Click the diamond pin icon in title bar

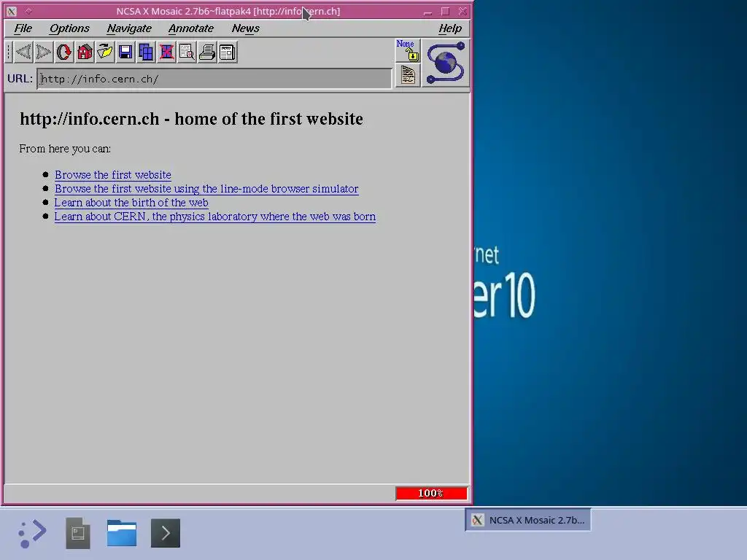tap(28, 12)
